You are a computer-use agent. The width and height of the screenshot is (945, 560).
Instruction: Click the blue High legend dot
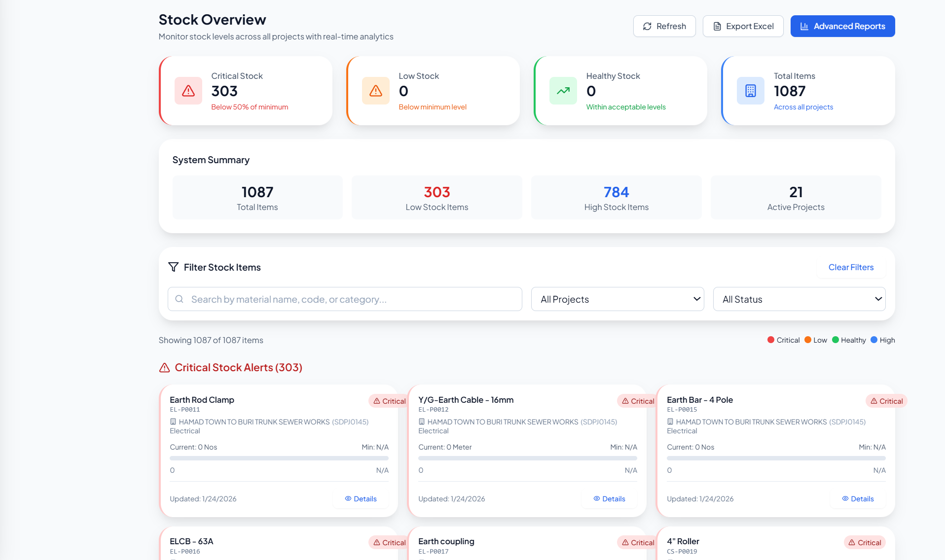[874, 340]
